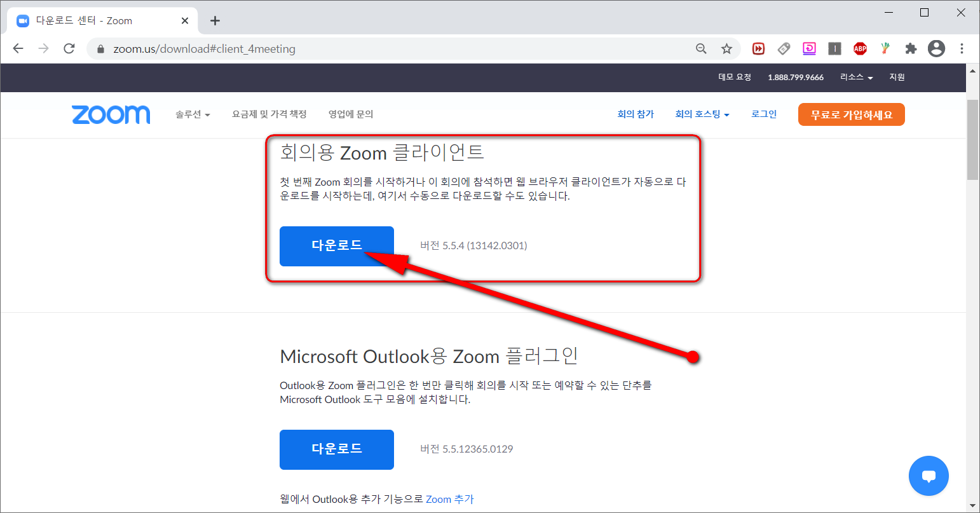Click the 로그인 link
Viewport: 980px width, 513px height.
764,114
